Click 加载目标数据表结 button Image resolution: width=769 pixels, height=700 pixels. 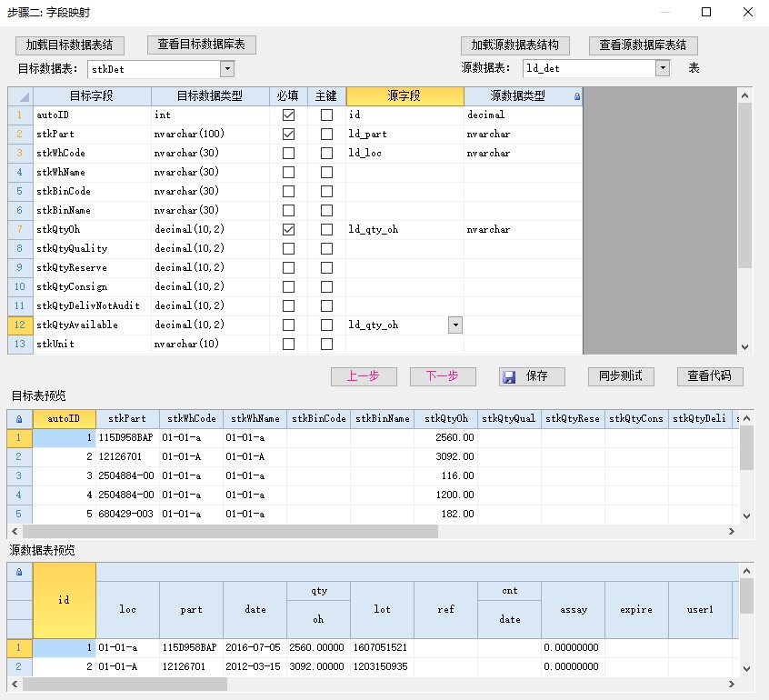coord(70,45)
